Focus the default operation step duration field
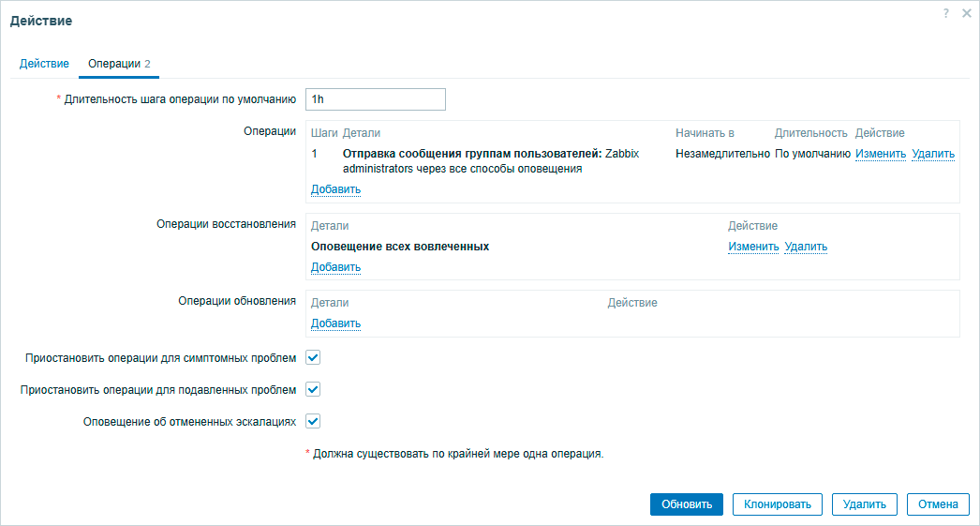The height and width of the screenshot is (526, 980). coord(376,98)
